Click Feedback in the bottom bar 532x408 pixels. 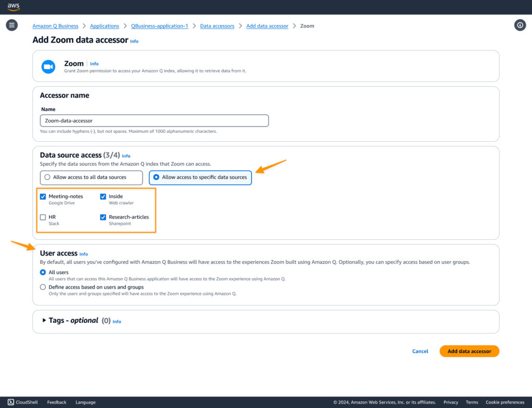click(x=56, y=402)
